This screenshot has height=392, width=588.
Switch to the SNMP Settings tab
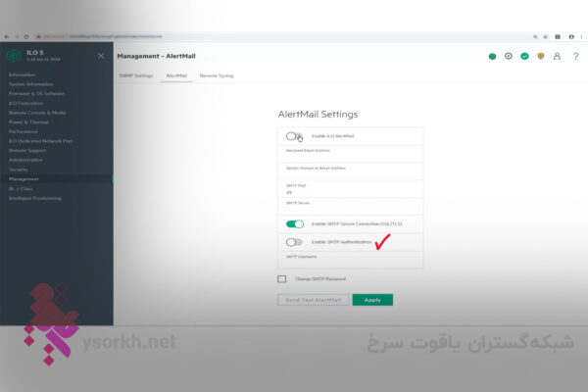[136, 75]
